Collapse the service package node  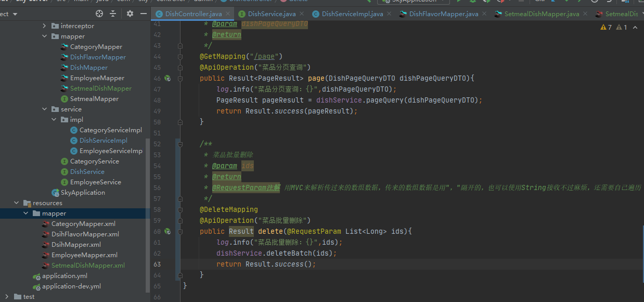(x=45, y=109)
